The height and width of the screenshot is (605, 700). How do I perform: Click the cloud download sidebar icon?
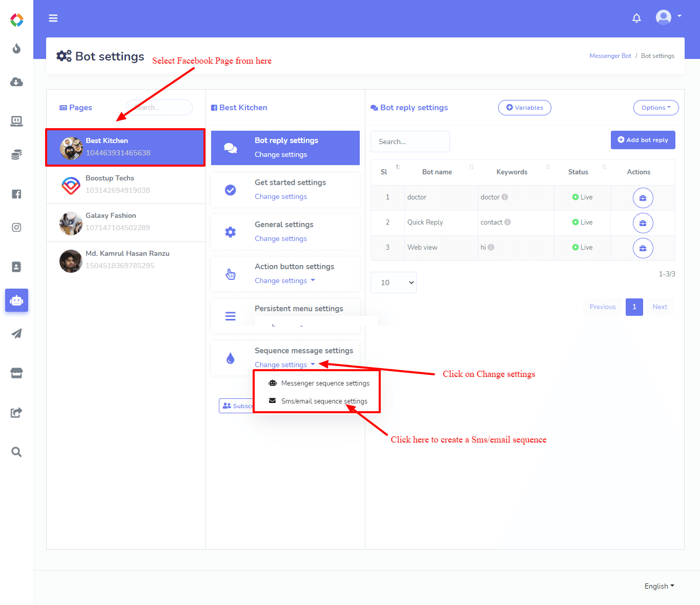[16, 82]
